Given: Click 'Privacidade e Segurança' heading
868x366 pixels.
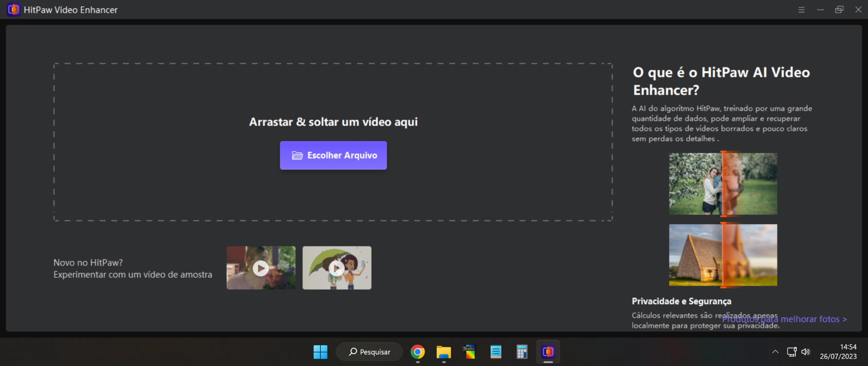Looking at the screenshot, I should coord(682,301).
